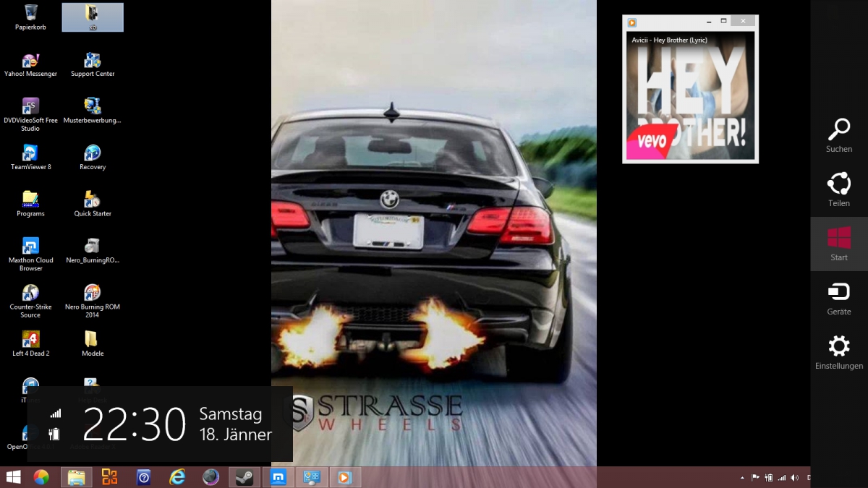The width and height of the screenshot is (868, 488).
Task: Open Geräte devices charm
Action: click(x=839, y=299)
